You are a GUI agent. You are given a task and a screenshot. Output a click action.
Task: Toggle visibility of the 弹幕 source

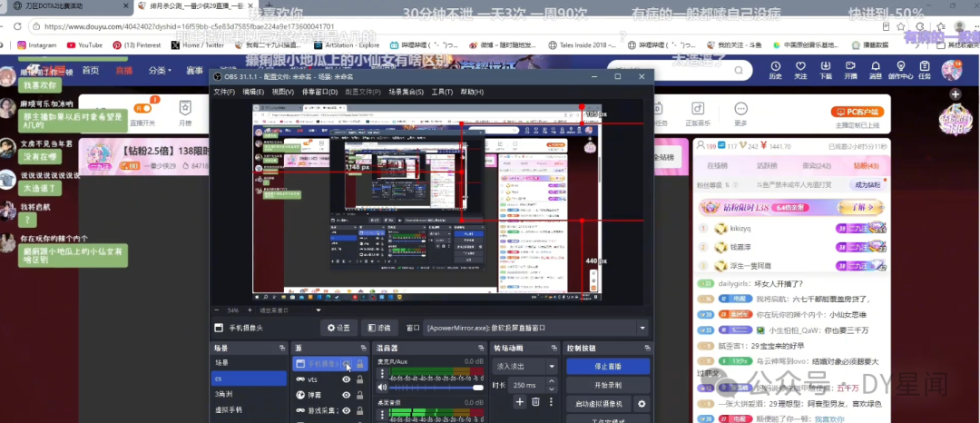pyautogui.click(x=346, y=395)
